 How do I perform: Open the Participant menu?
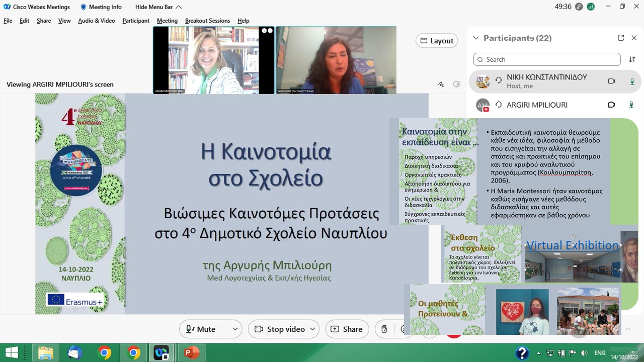click(x=136, y=21)
